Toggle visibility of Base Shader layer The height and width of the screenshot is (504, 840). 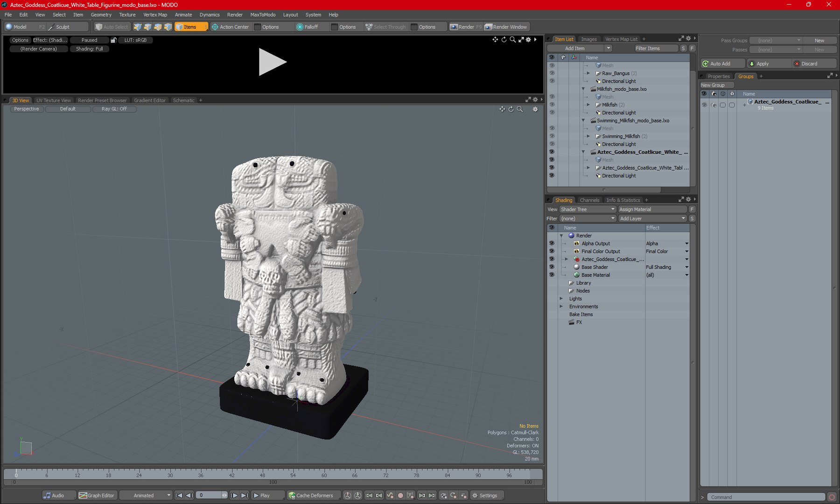[x=552, y=267]
